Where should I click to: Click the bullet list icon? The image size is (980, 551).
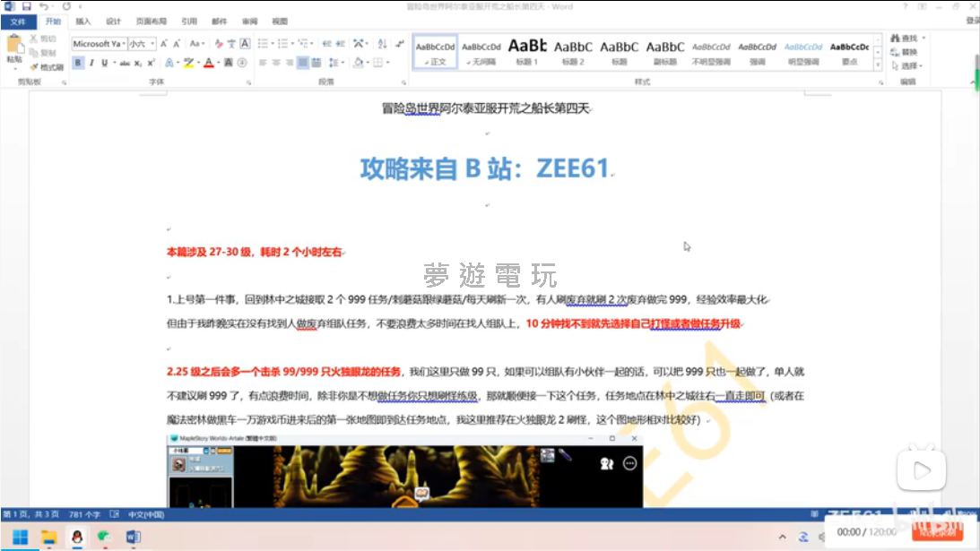pos(262,43)
